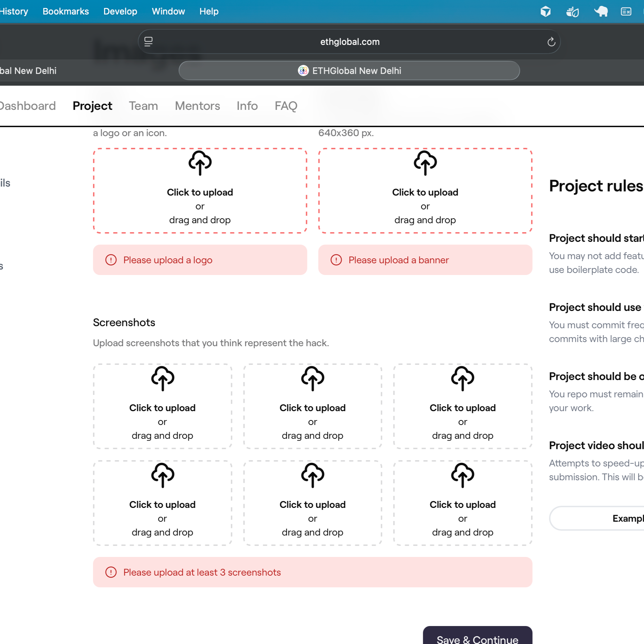Click 'Please upload at least 3 screenshots' message
Viewport: 644px width, 644px height.
[x=313, y=572]
